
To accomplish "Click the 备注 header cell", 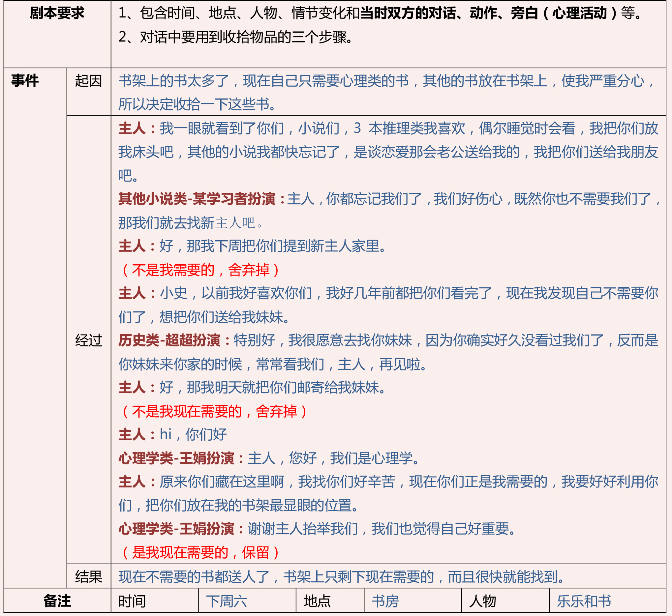I will 57,601.
